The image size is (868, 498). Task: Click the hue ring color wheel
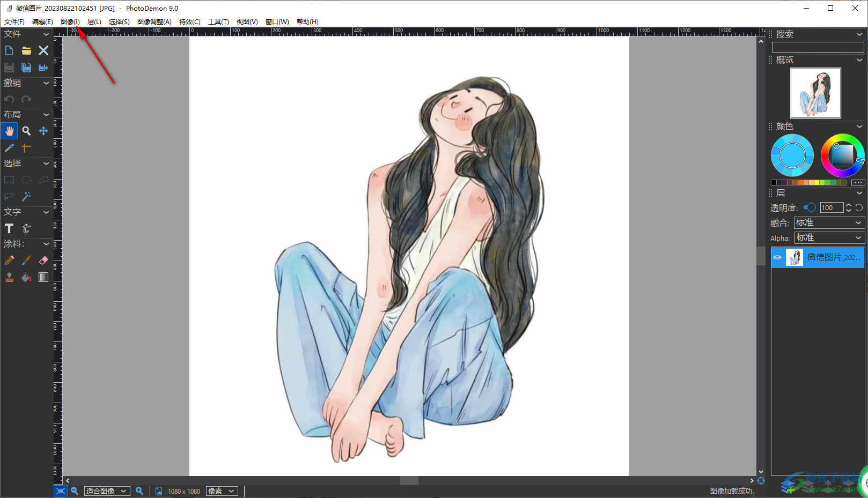pos(842,155)
